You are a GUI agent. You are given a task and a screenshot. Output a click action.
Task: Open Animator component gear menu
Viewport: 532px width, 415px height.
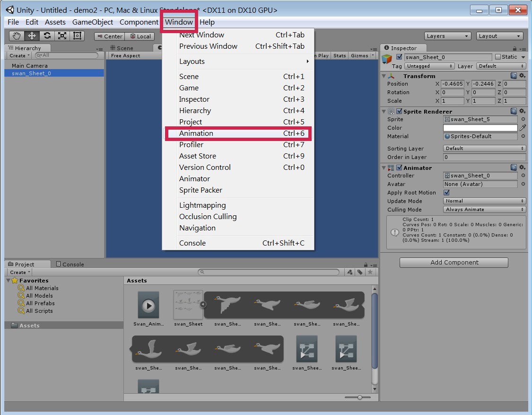(522, 168)
